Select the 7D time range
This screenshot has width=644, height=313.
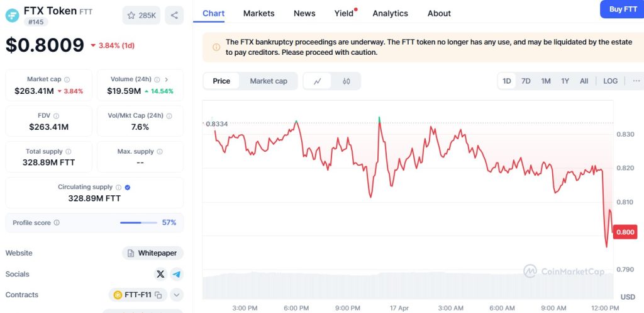526,81
